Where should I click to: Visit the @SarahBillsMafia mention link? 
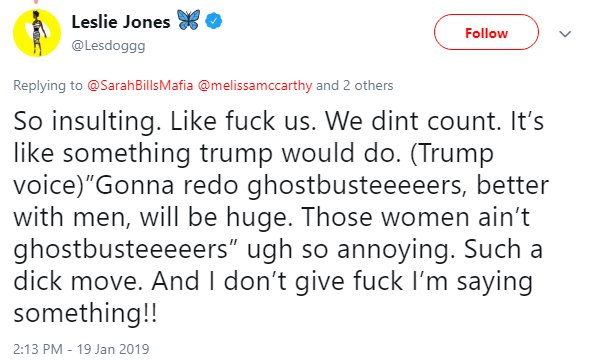tap(140, 86)
